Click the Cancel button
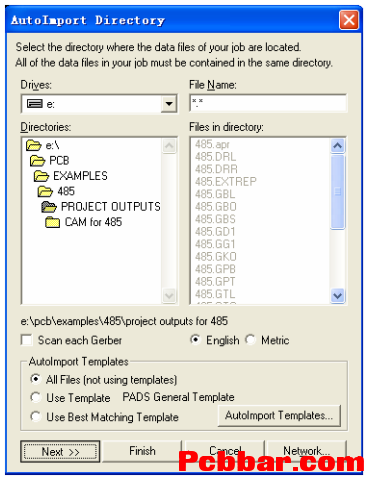The image size is (367, 477). pos(225,451)
